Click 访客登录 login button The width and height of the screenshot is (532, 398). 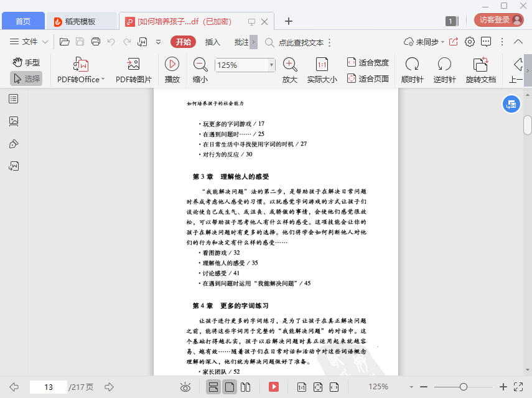coord(499,20)
